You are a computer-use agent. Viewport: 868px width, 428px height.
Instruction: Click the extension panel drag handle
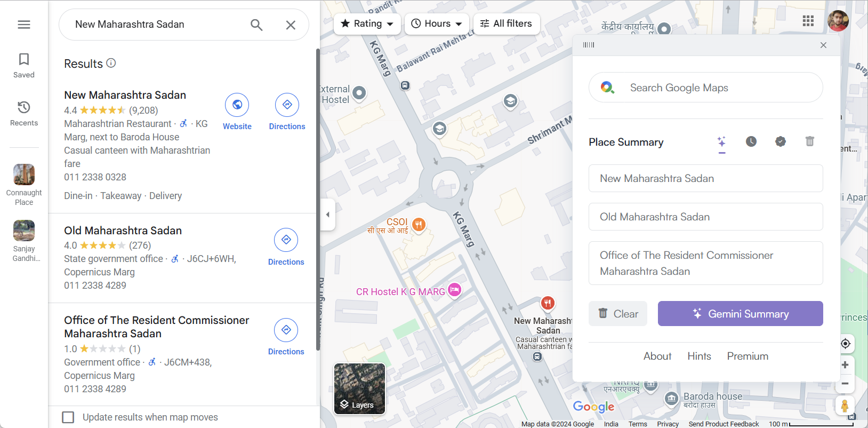589,45
